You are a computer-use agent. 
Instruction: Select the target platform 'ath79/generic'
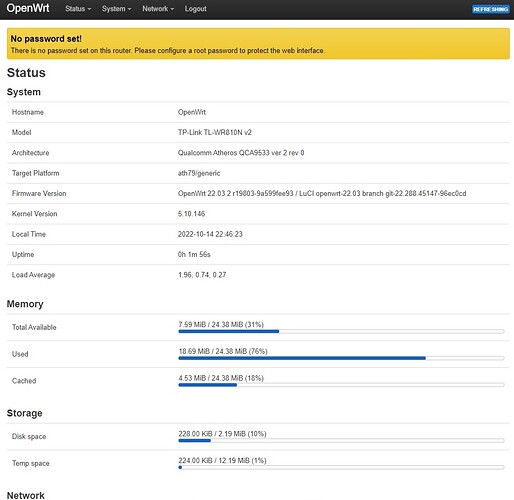199,173
